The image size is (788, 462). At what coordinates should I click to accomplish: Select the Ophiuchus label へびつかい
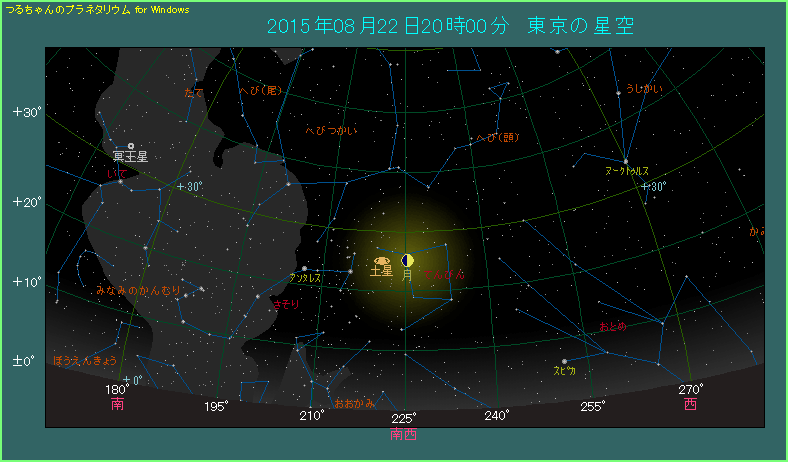[331, 131]
